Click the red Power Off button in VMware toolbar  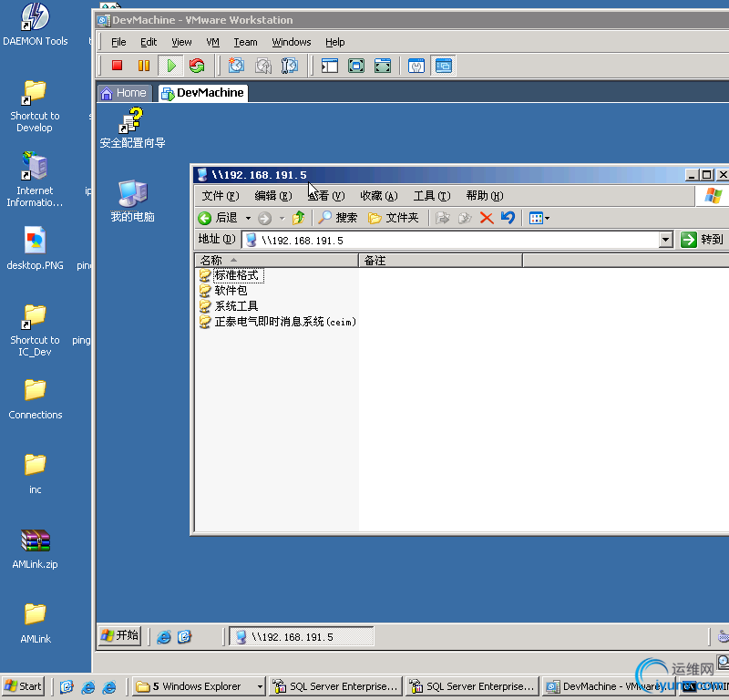[118, 66]
